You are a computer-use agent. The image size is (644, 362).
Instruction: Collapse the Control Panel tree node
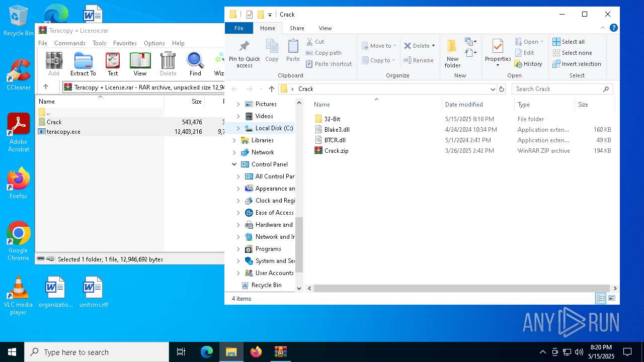pos(234,164)
